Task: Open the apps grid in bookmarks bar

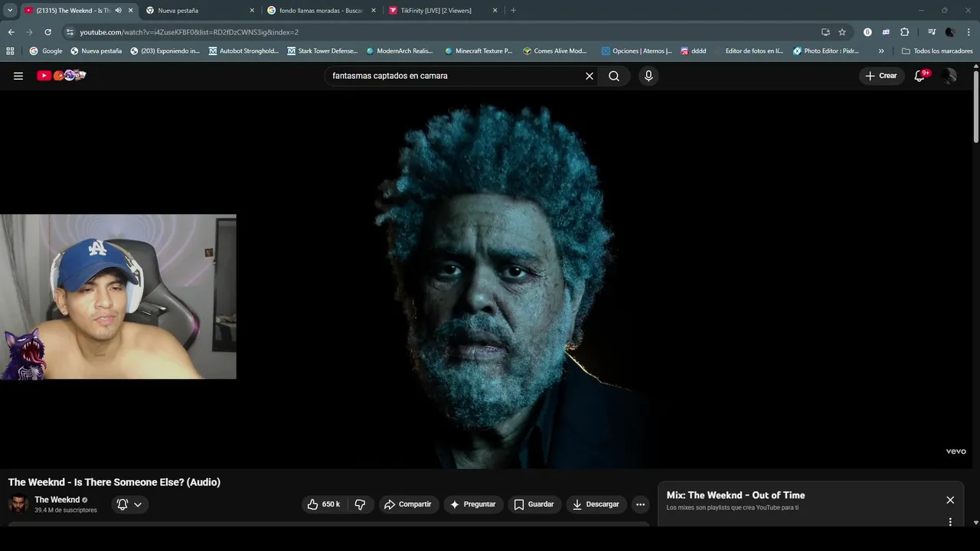Action: [10, 51]
